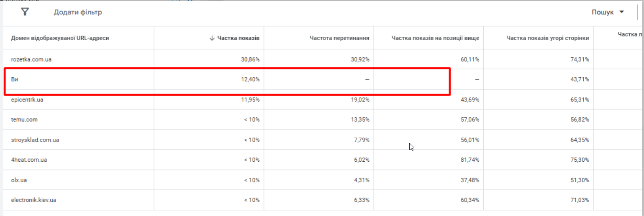
Task: Click olx.ua domain cell
Action: click(19, 180)
